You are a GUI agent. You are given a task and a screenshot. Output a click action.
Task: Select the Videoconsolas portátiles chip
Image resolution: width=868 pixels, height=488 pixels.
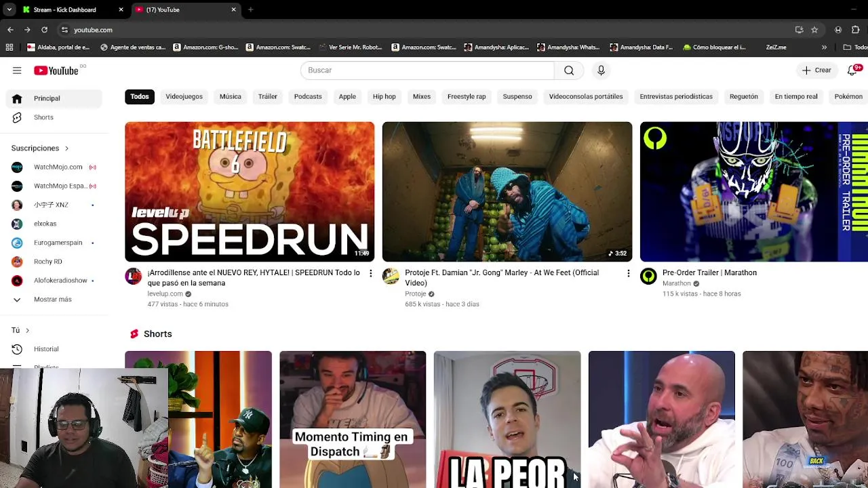point(586,96)
